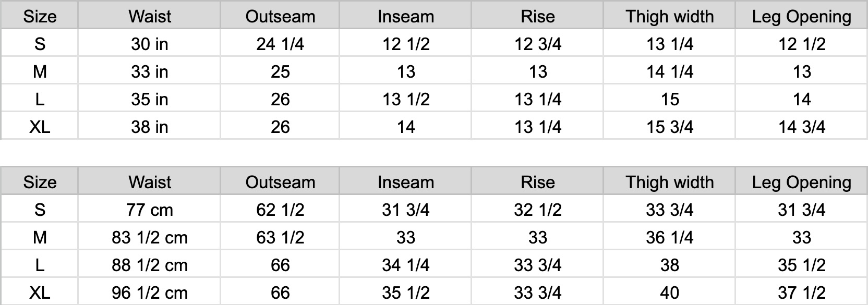Click the 83 1/2 cm waist value
This screenshot has height=305, width=868.
(x=149, y=237)
